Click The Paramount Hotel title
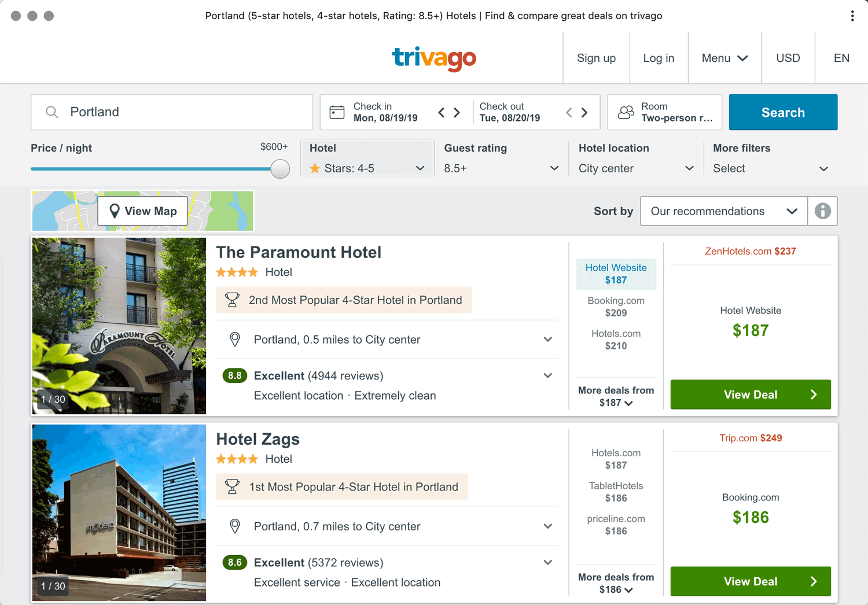Image resolution: width=868 pixels, height=605 pixels. click(x=299, y=252)
